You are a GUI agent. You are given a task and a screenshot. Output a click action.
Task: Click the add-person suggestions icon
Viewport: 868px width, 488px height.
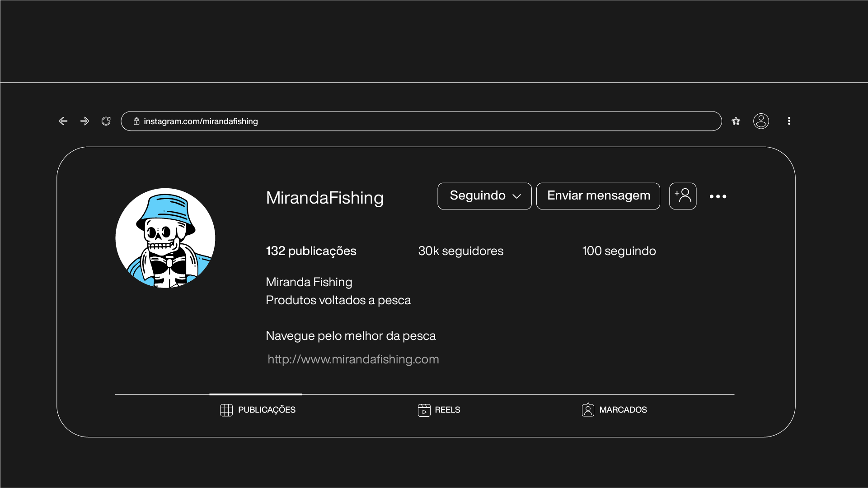pos(683,196)
